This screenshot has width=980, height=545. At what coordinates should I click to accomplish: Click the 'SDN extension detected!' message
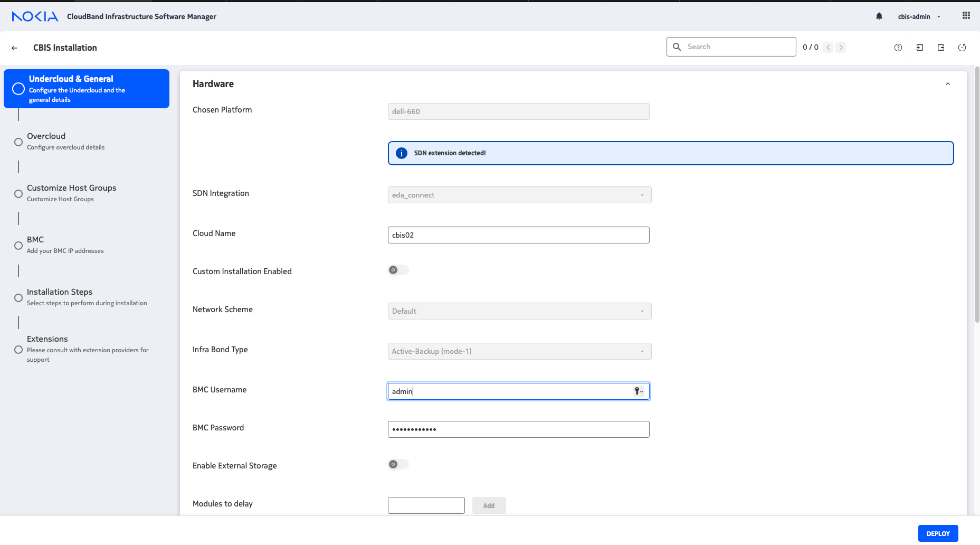tap(450, 153)
